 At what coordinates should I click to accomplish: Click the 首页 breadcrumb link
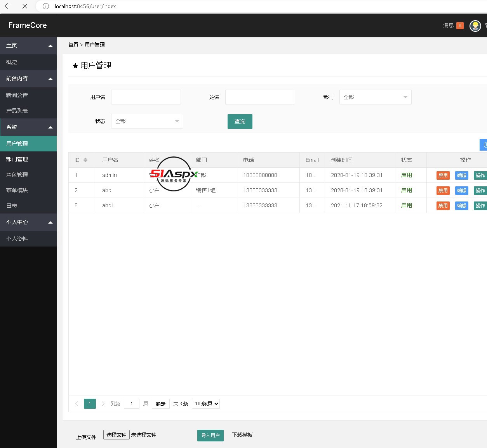(x=73, y=45)
